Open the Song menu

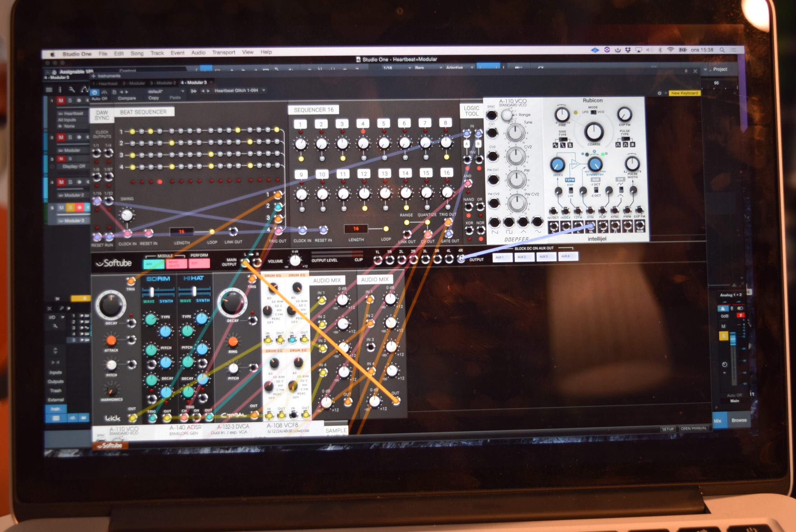point(137,53)
